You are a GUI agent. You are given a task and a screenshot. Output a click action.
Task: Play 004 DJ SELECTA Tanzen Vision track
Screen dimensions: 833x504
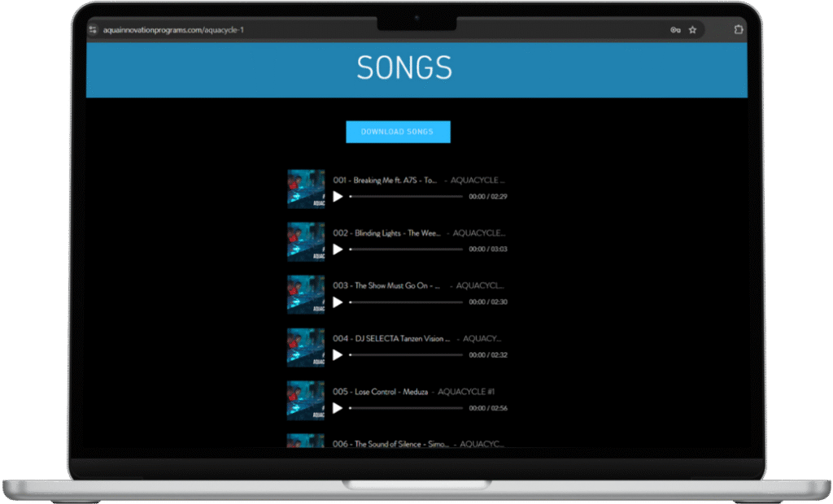pyautogui.click(x=338, y=355)
